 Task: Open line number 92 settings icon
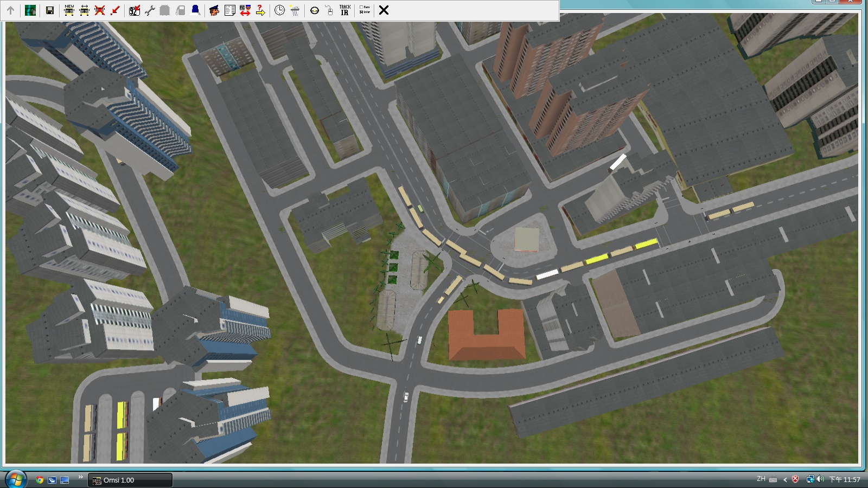[x=135, y=10]
